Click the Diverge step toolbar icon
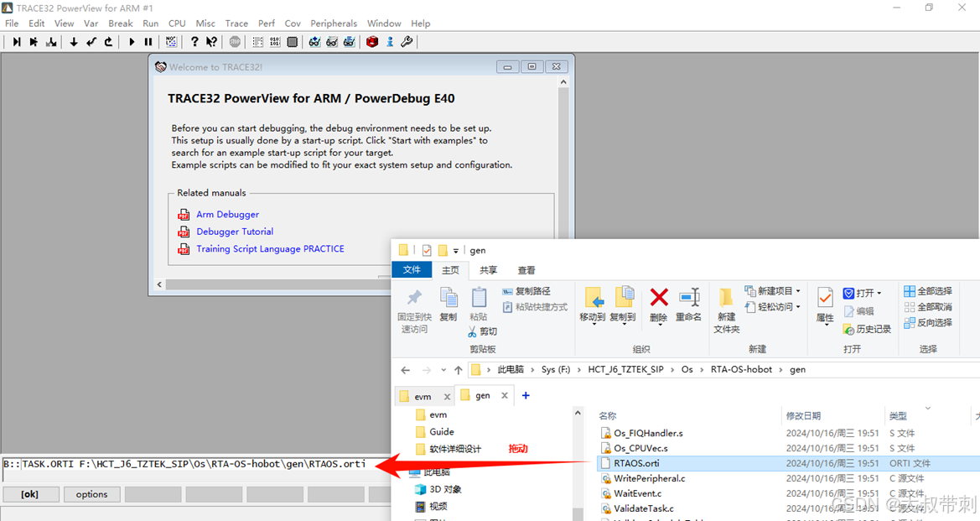The height and width of the screenshot is (521, 980). [x=51, y=42]
